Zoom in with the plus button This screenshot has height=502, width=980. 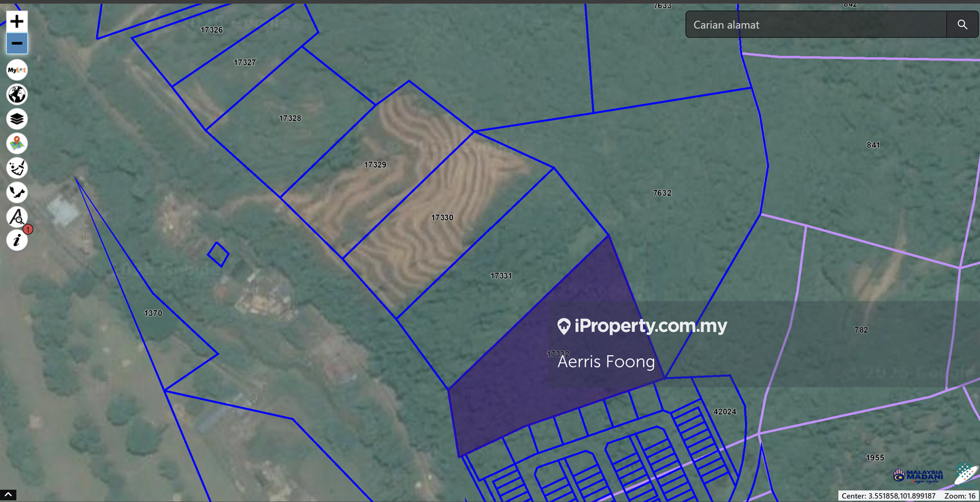pyautogui.click(x=17, y=21)
